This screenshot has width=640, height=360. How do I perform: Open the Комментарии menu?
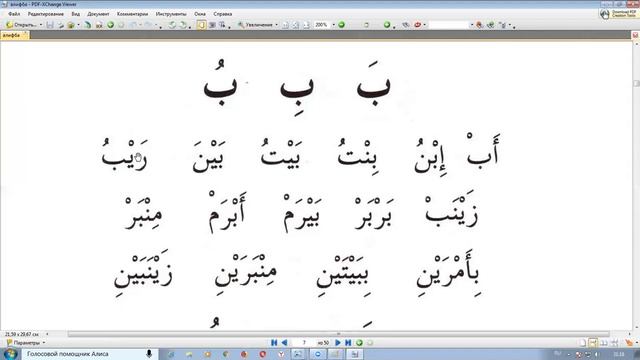coord(132,14)
